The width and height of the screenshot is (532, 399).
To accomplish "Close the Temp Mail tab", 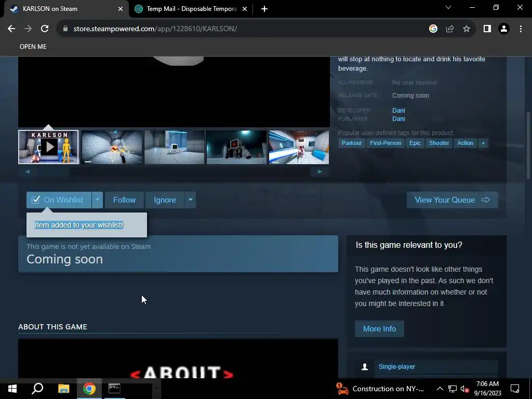I will click(245, 9).
